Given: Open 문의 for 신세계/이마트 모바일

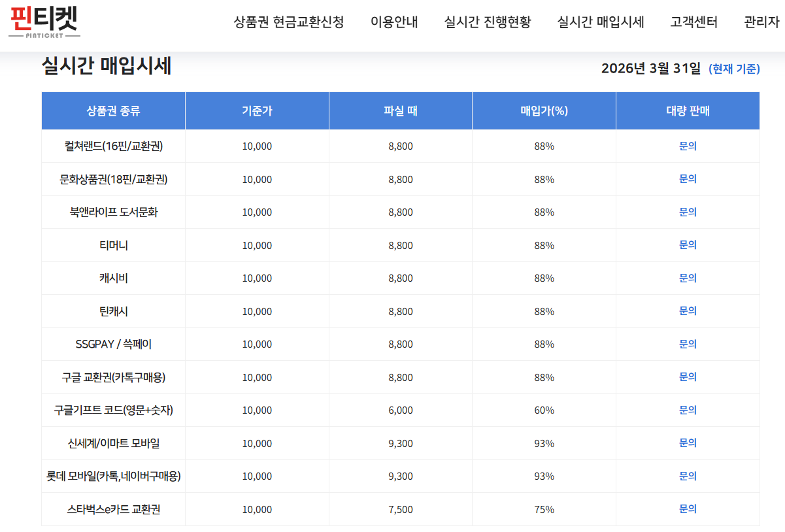Looking at the screenshot, I should (688, 442).
